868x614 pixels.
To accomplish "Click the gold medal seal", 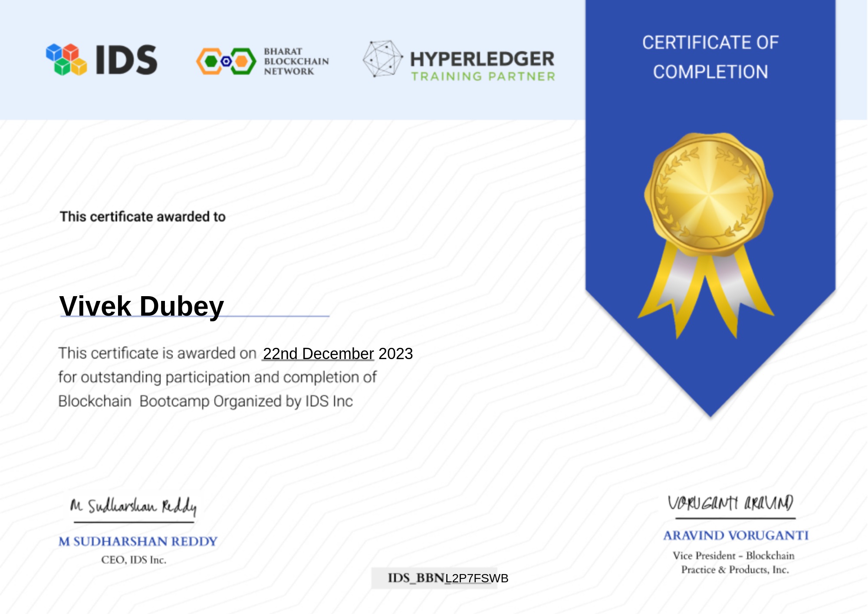I will pos(708,192).
